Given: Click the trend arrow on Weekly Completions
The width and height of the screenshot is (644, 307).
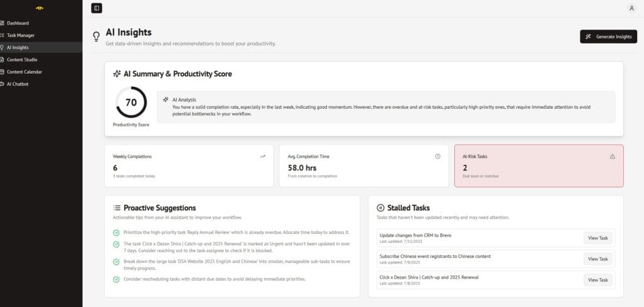Looking at the screenshot, I should click(262, 157).
